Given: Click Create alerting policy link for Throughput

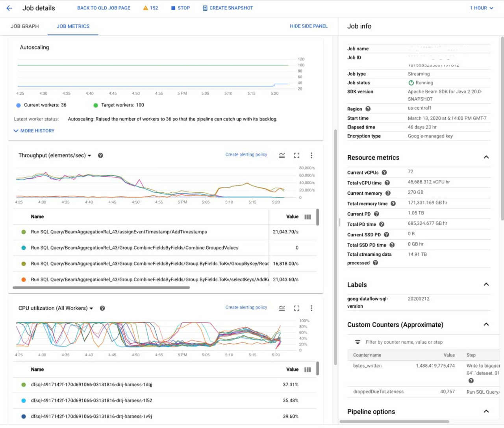Looking at the screenshot, I should [246, 154].
